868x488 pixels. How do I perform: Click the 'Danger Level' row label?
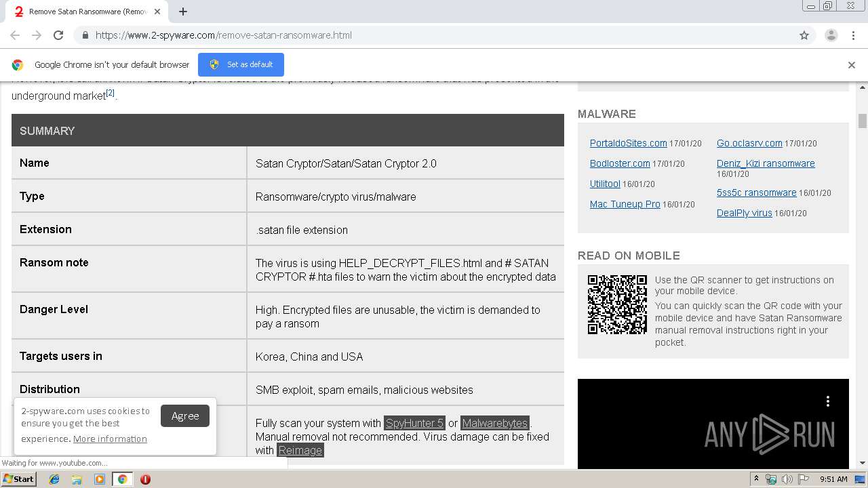pyautogui.click(x=54, y=309)
